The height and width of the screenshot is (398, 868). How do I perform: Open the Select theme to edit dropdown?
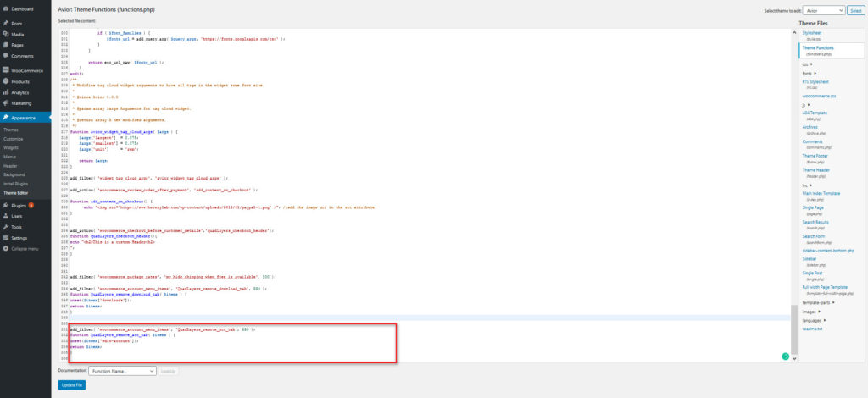[x=824, y=10]
